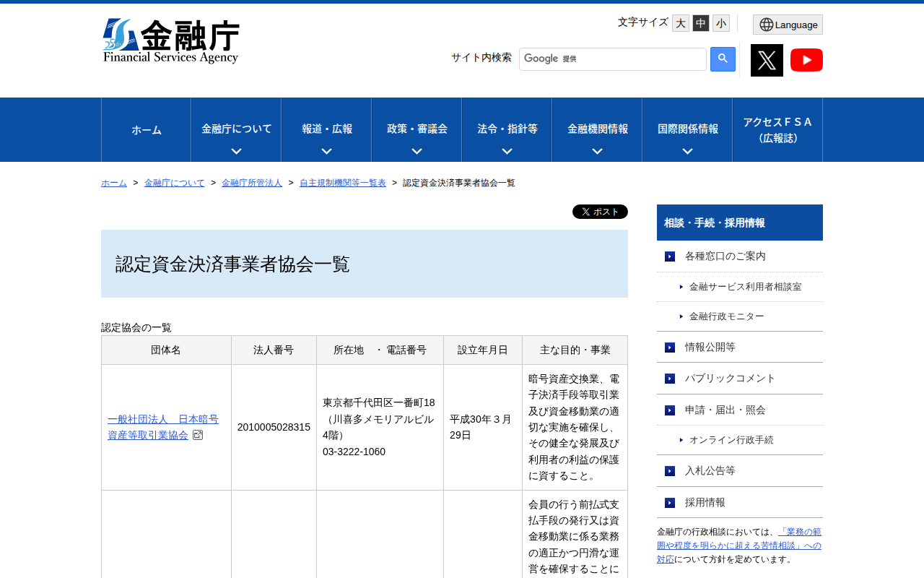Click the blue search magnifier button

coord(723,59)
